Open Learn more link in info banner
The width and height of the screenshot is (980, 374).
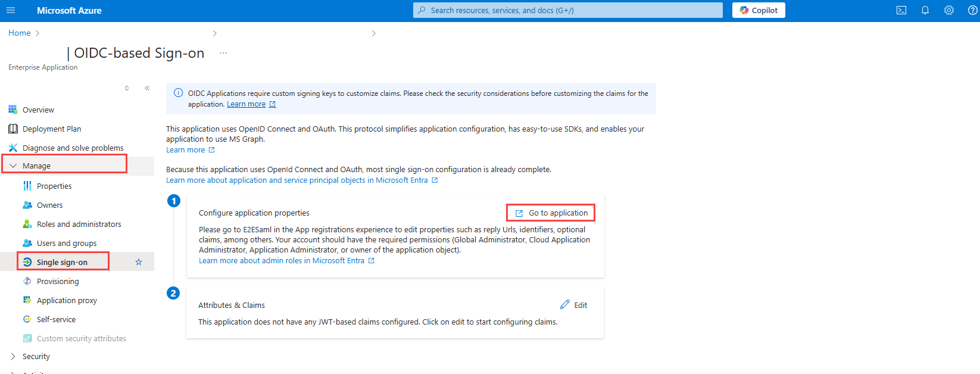251,104
